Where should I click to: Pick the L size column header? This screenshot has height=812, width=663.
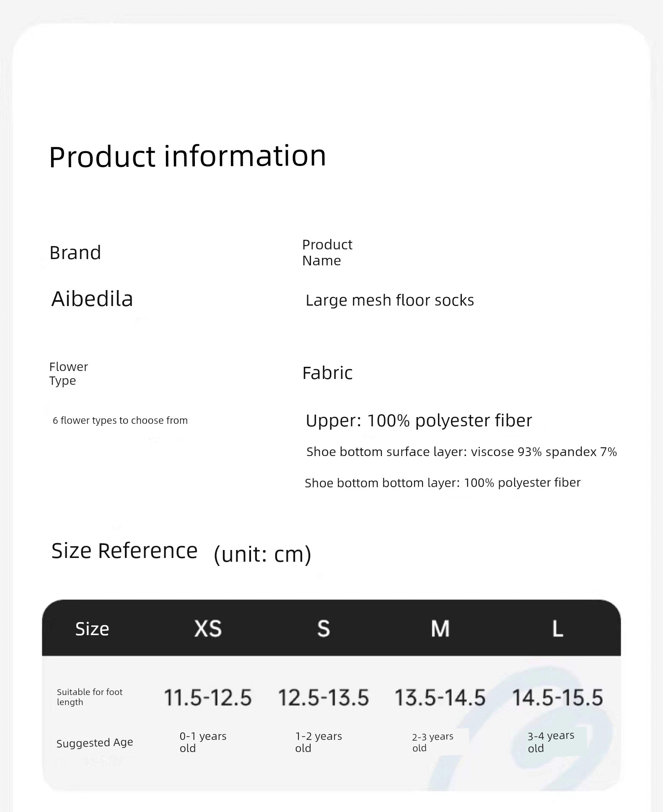click(x=557, y=628)
